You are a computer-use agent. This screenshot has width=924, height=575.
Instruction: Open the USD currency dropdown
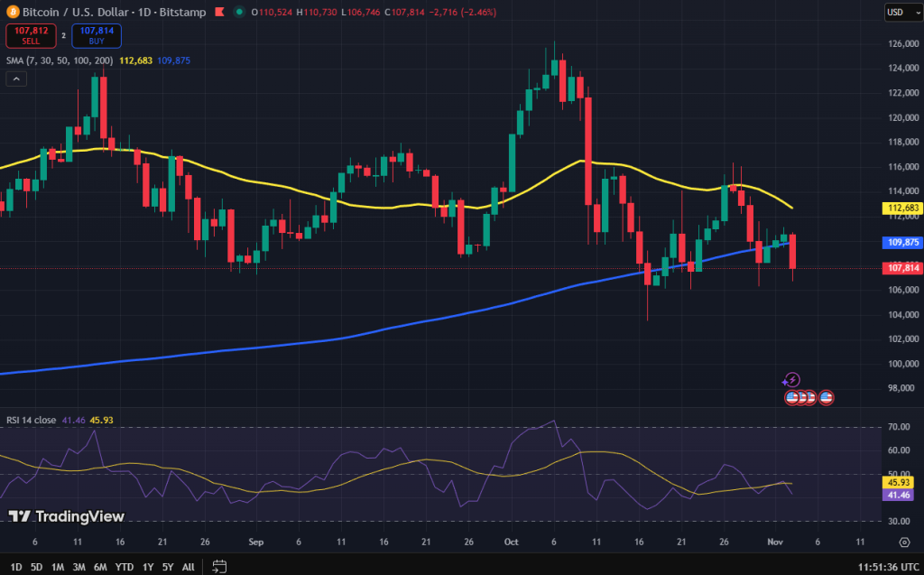click(902, 13)
